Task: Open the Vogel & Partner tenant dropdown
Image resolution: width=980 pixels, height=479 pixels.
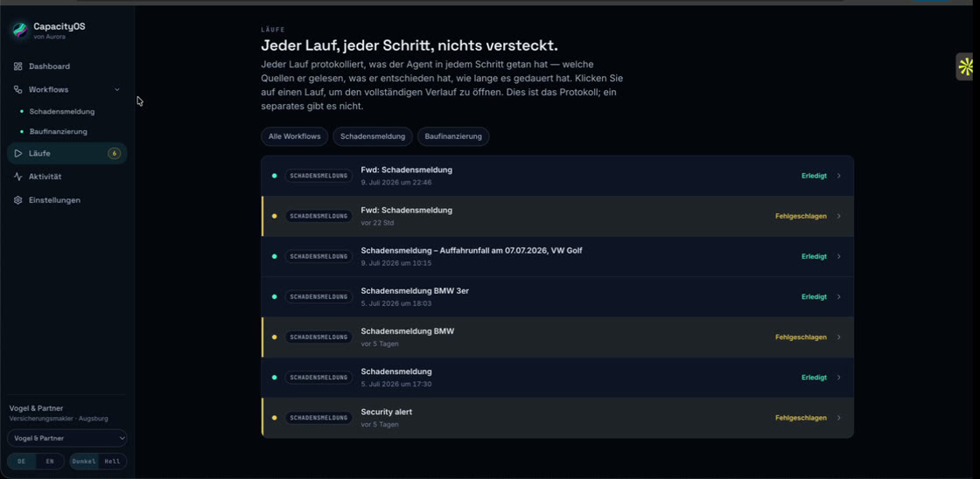Action: point(66,438)
